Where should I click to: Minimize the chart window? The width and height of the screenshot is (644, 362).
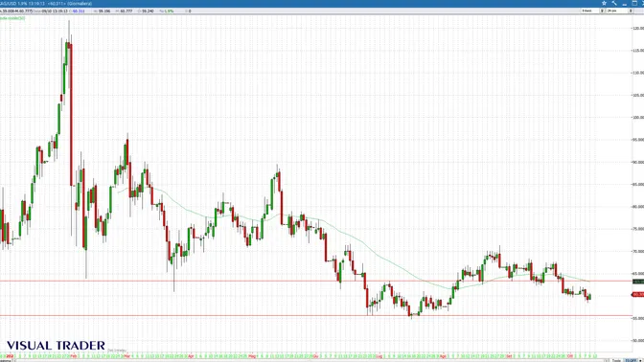click(x=624, y=5)
